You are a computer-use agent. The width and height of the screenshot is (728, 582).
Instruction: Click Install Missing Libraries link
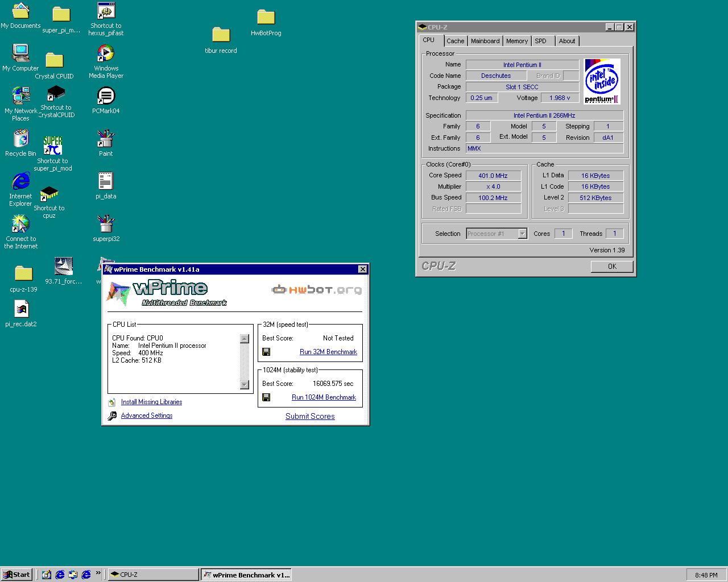click(151, 402)
